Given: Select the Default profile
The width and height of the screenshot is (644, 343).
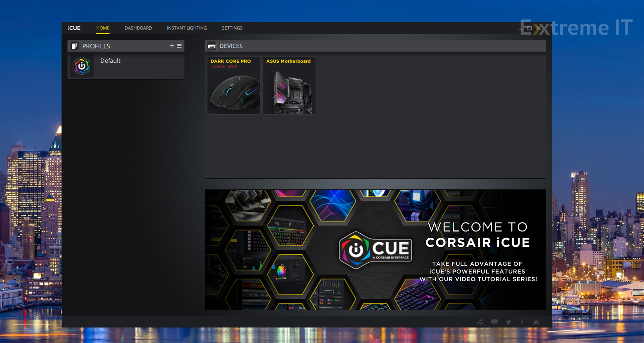Looking at the screenshot, I should (x=126, y=66).
